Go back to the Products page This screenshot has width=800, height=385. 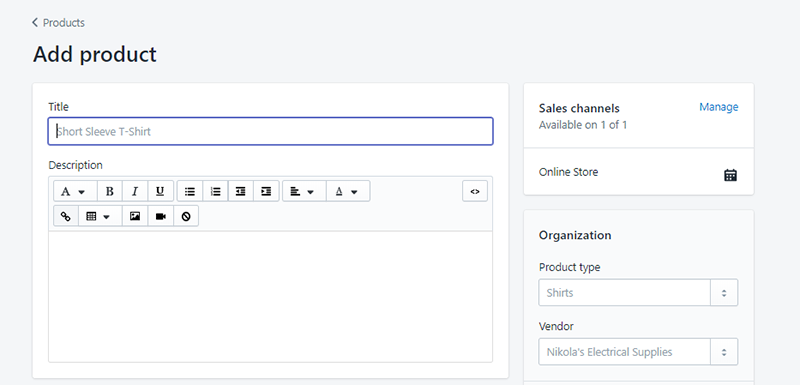58,23
